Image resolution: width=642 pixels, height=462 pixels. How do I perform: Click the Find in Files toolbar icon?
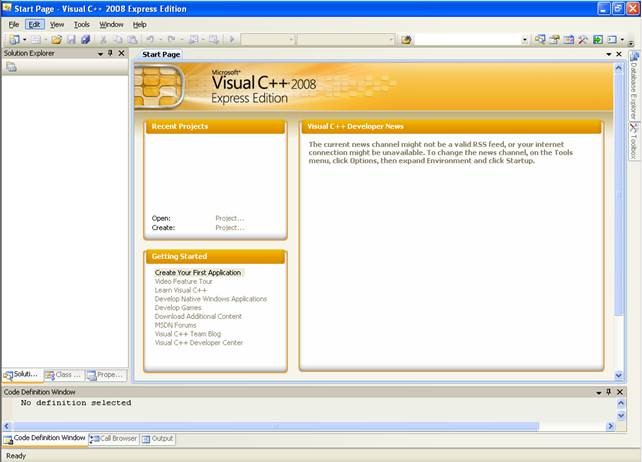tap(406, 40)
